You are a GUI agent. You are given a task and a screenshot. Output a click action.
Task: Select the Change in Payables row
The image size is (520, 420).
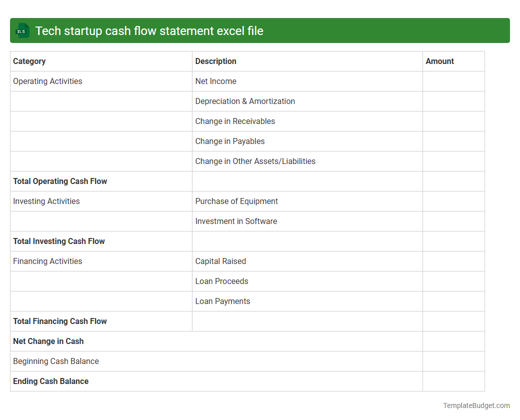point(230,141)
